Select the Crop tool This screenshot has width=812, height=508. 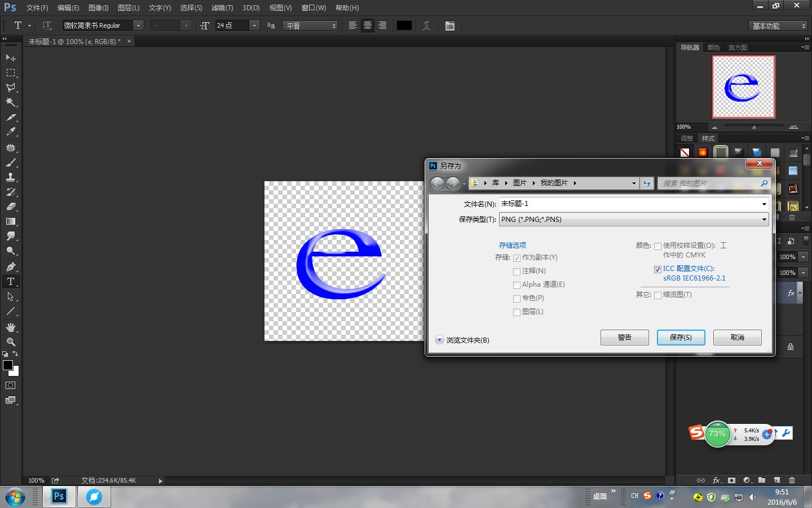(11, 117)
